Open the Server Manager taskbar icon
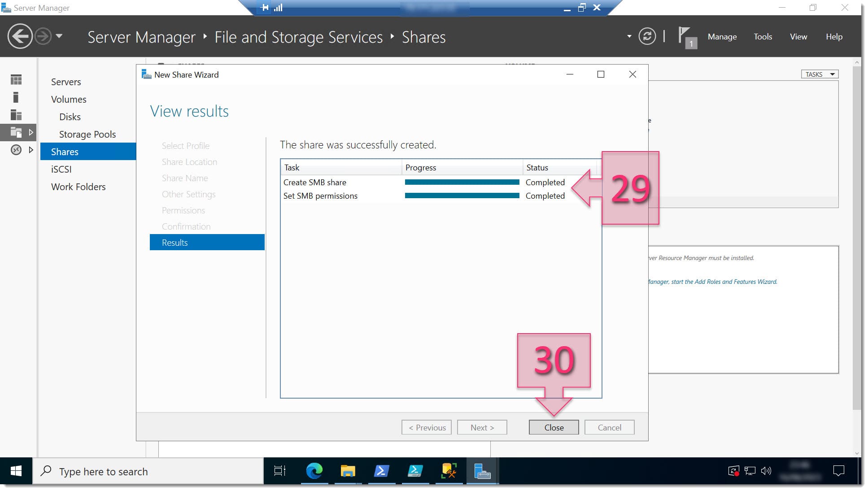This screenshot has width=868, height=491. (482, 471)
